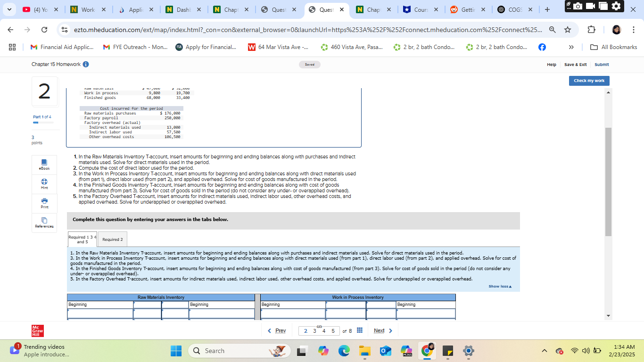Click Save & Exit
Screen dimensions: 644x362
coord(576,65)
